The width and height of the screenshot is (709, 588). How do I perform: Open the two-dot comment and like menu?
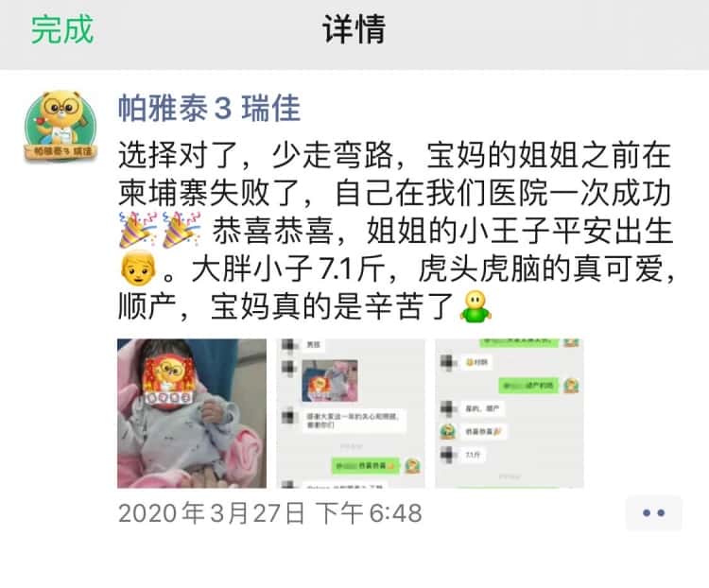[x=654, y=513]
